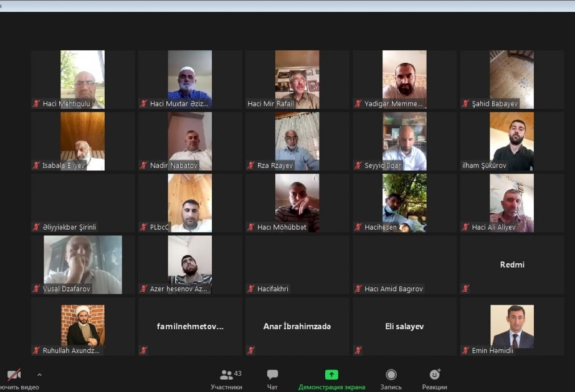Click muted mic icon beside Isabala Eliyev
575x392 pixels.
[36, 166]
